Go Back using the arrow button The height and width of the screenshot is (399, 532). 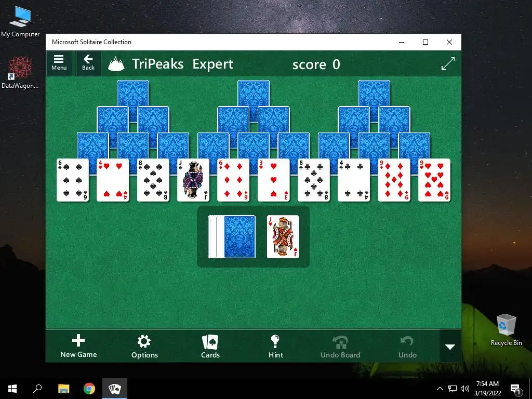click(88, 63)
